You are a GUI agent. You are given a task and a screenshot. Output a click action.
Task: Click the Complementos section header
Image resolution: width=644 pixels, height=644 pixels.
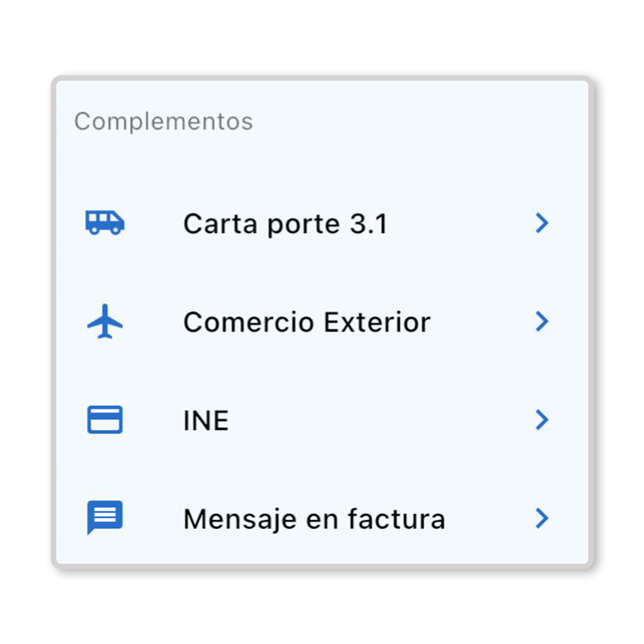point(164,122)
